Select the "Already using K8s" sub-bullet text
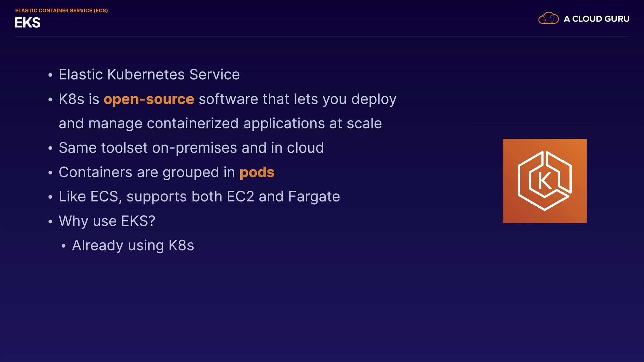 [x=133, y=246]
